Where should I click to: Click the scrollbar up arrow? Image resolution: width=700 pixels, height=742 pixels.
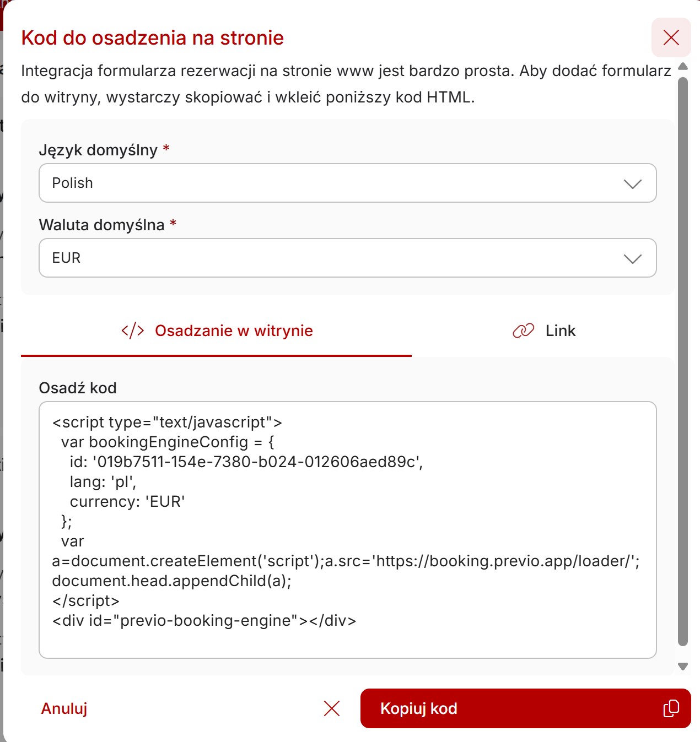pyautogui.click(x=683, y=66)
